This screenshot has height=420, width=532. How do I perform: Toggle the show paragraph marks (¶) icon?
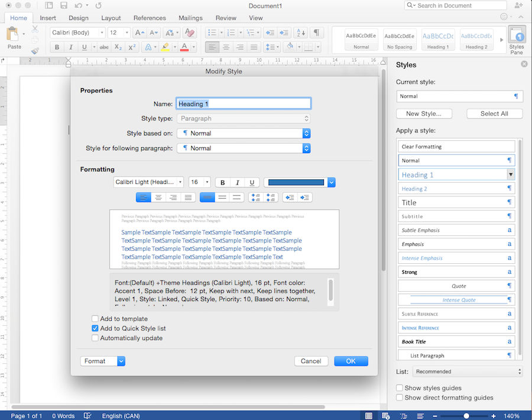[317, 33]
